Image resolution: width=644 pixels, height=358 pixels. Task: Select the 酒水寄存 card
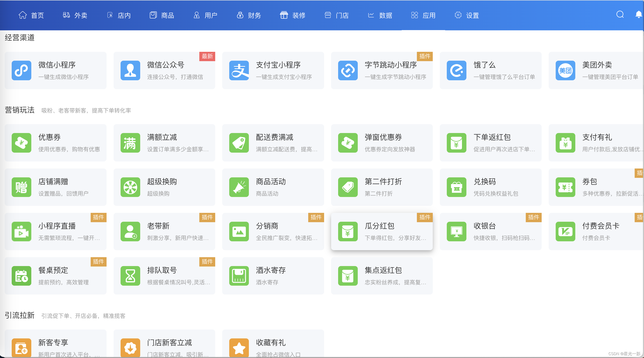pyautogui.click(x=273, y=276)
